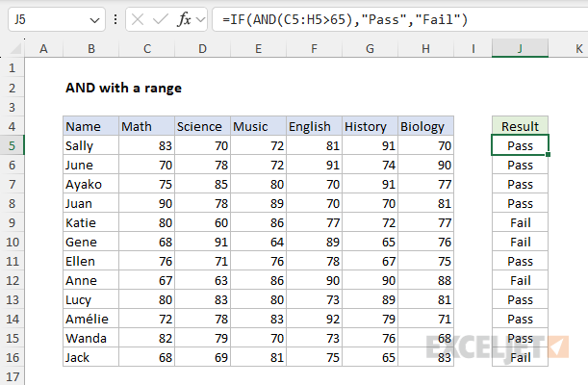Select column C header

(147, 49)
